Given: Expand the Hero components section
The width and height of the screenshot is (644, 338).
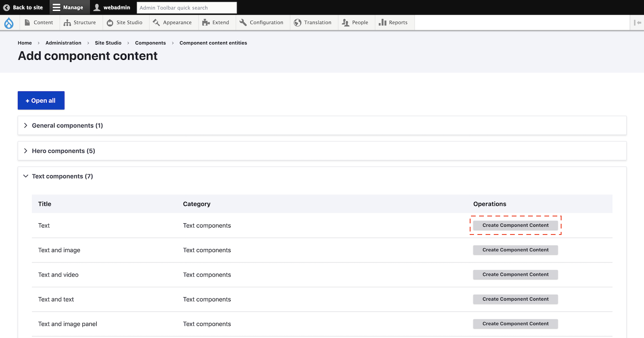Looking at the screenshot, I should 64,151.
